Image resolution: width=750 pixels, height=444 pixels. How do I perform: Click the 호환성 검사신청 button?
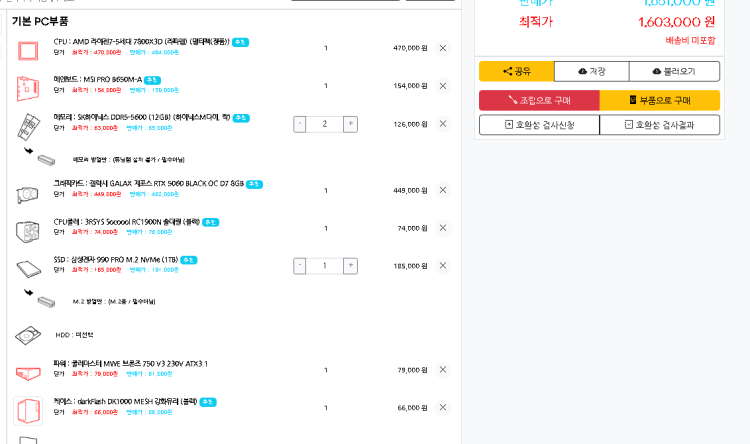point(539,125)
